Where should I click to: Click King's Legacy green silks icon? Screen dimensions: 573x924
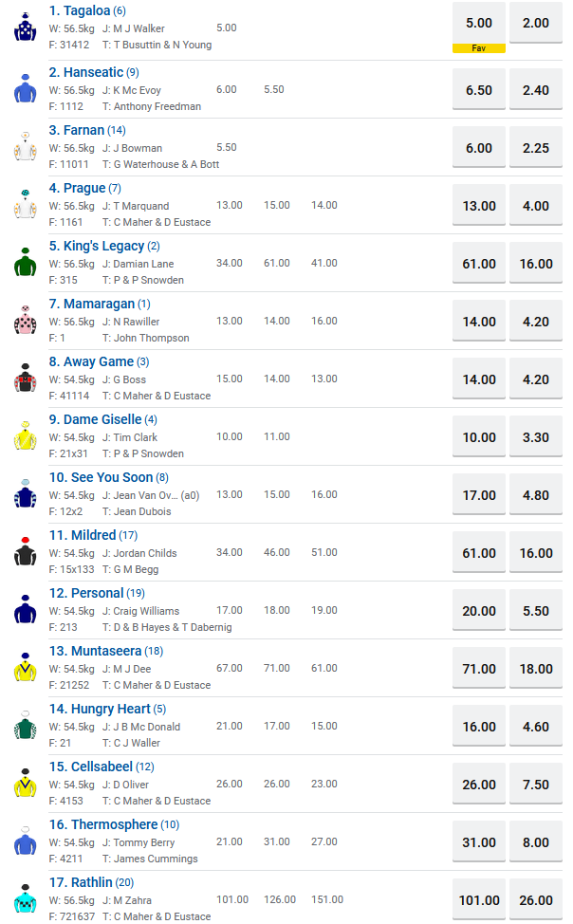[25, 262]
